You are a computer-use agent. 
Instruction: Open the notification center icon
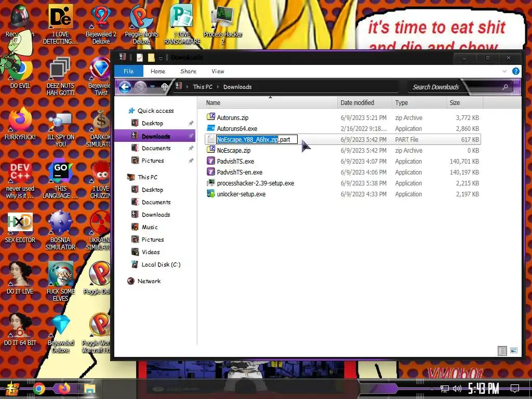515,389
